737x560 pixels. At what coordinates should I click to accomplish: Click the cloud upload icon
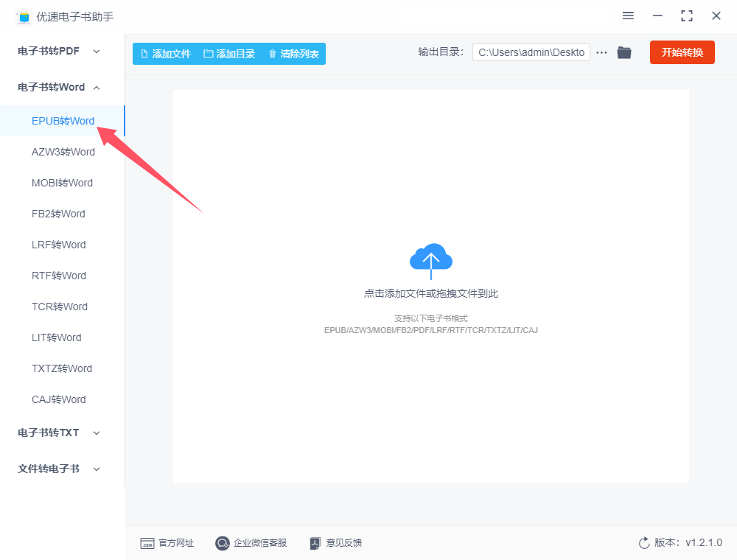431,261
